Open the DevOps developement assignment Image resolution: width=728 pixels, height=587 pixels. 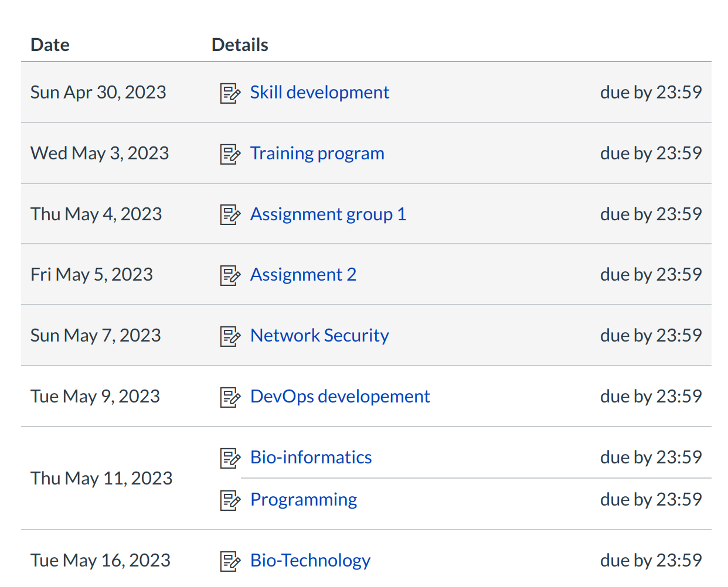tap(340, 397)
